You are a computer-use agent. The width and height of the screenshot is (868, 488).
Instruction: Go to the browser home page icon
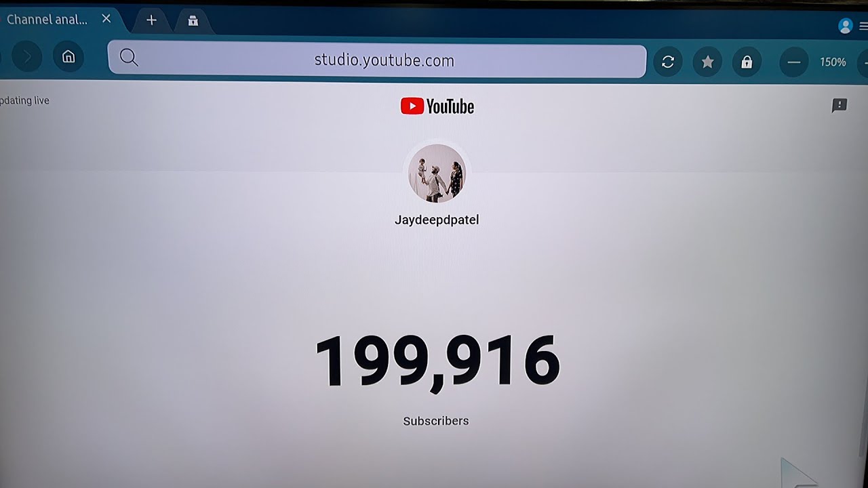coord(68,57)
